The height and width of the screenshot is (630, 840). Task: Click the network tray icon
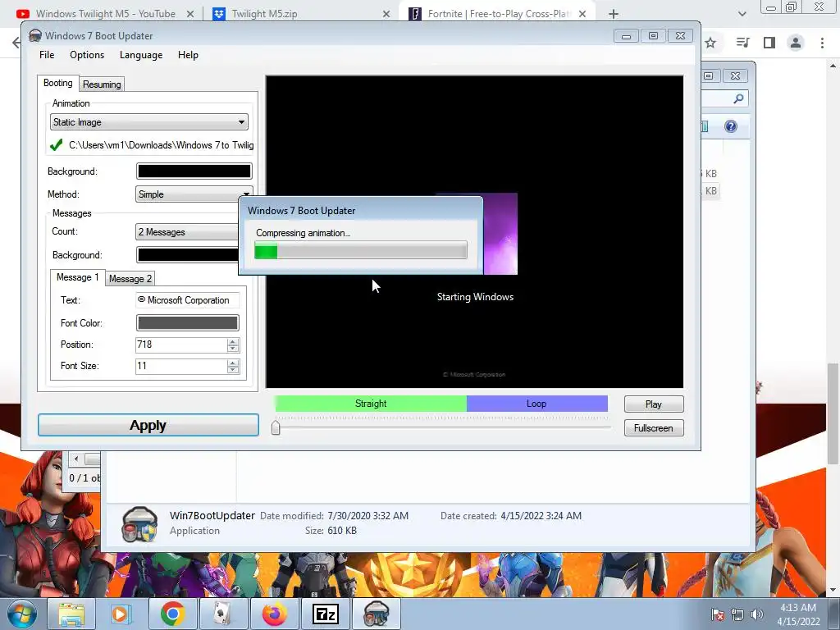click(737, 614)
